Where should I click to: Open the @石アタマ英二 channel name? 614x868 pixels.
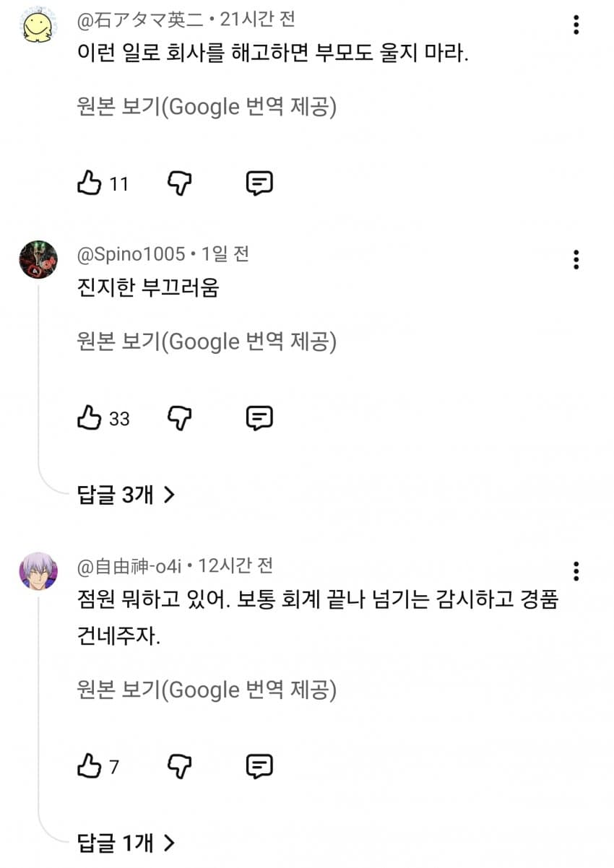pos(141,19)
